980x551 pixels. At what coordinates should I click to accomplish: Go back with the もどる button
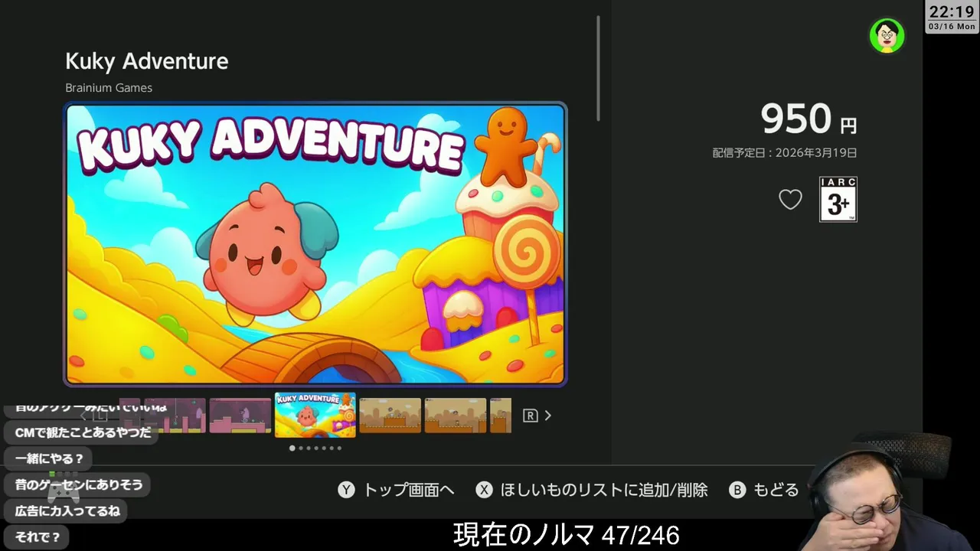coord(764,490)
